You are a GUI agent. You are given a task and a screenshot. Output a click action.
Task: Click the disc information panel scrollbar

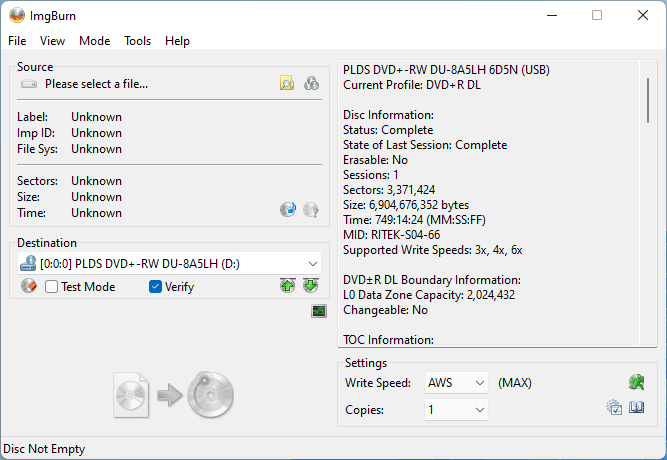tap(650, 100)
